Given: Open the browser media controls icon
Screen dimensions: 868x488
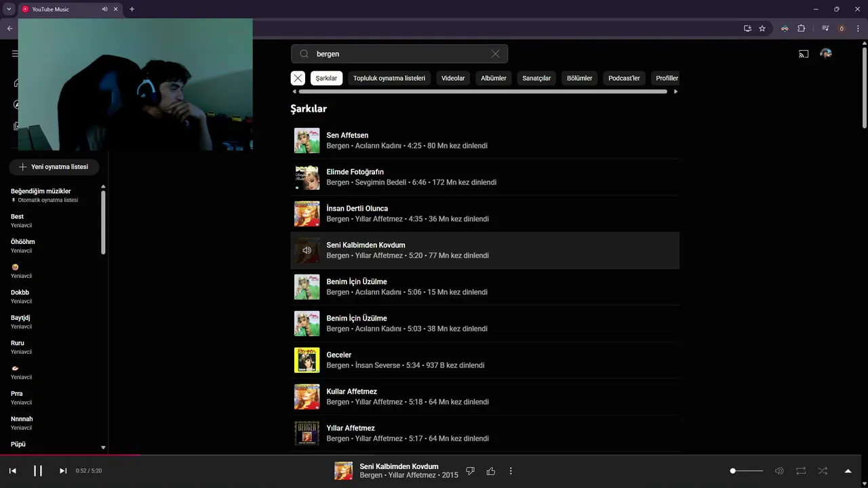Looking at the screenshot, I should click(825, 28).
